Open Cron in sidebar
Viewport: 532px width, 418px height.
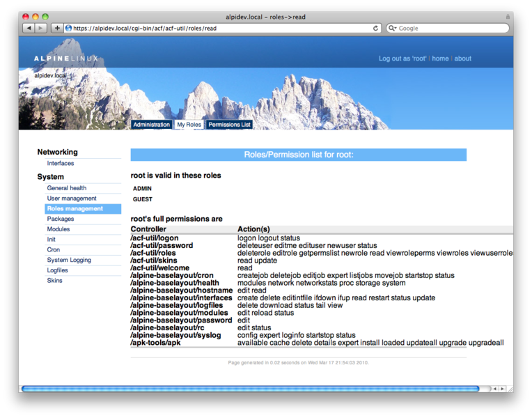click(53, 249)
